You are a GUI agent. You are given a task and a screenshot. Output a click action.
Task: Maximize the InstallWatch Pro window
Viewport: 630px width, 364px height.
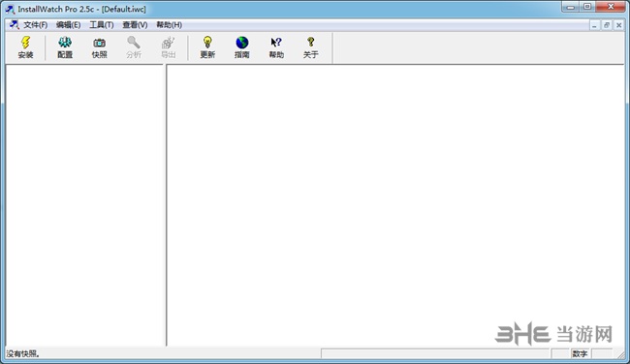pos(587,7)
